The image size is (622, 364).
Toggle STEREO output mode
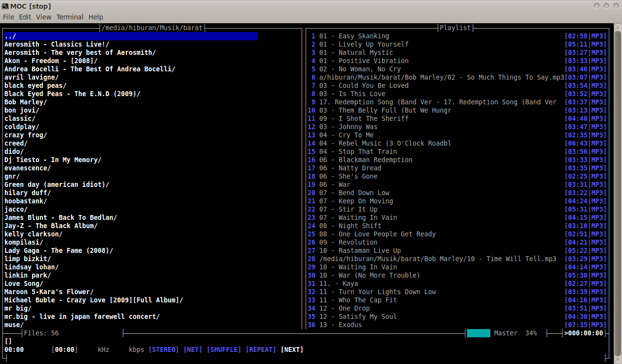(x=163, y=349)
